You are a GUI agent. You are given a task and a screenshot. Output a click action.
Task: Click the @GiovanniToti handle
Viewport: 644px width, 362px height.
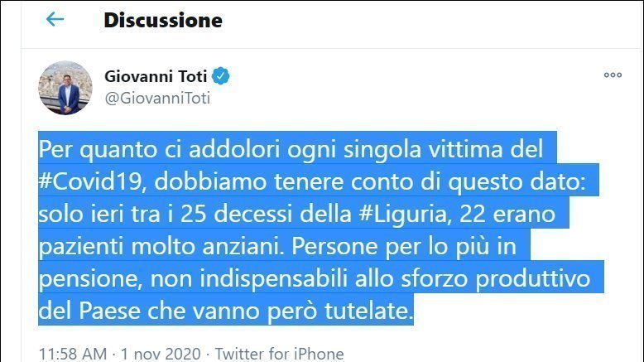(x=157, y=99)
